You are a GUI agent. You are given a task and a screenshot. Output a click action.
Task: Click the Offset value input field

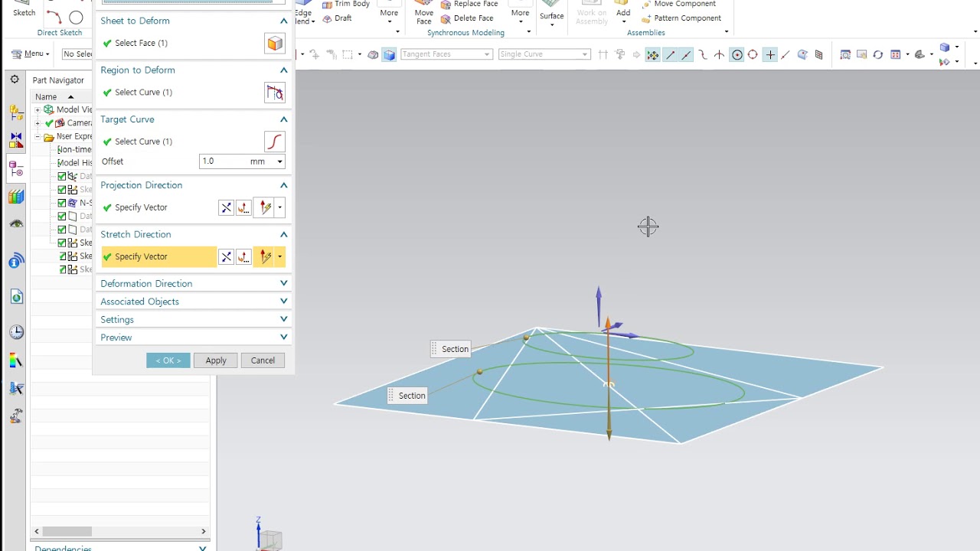click(223, 161)
